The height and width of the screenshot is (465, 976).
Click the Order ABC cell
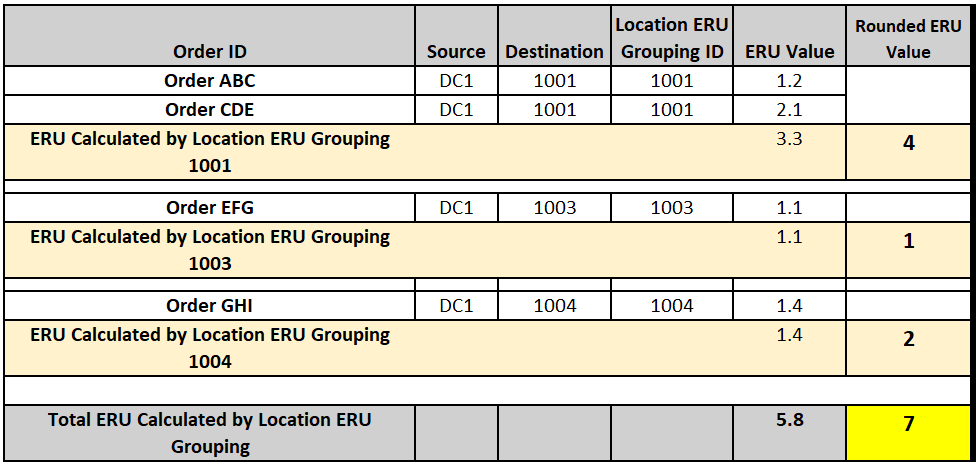(210, 81)
